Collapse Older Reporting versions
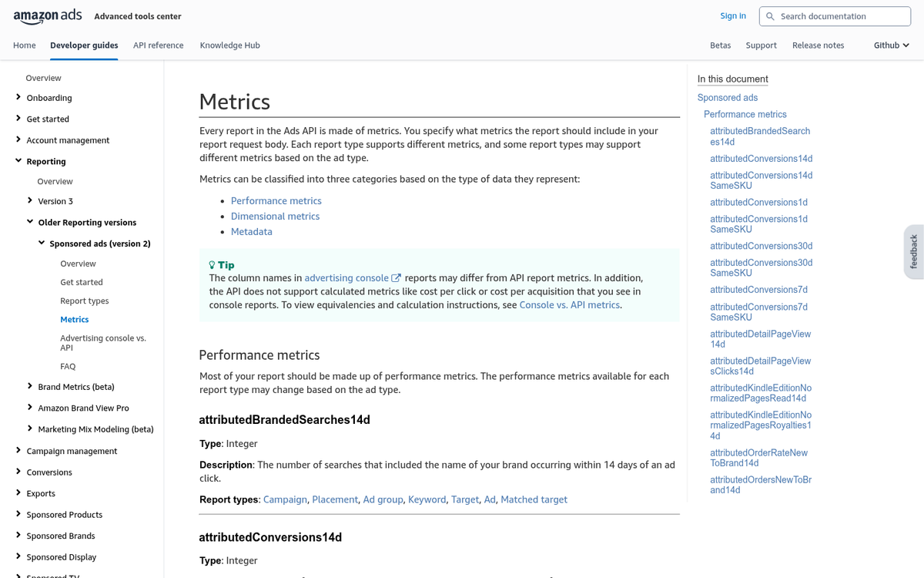The height and width of the screenshot is (578, 924). coord(29,222)
